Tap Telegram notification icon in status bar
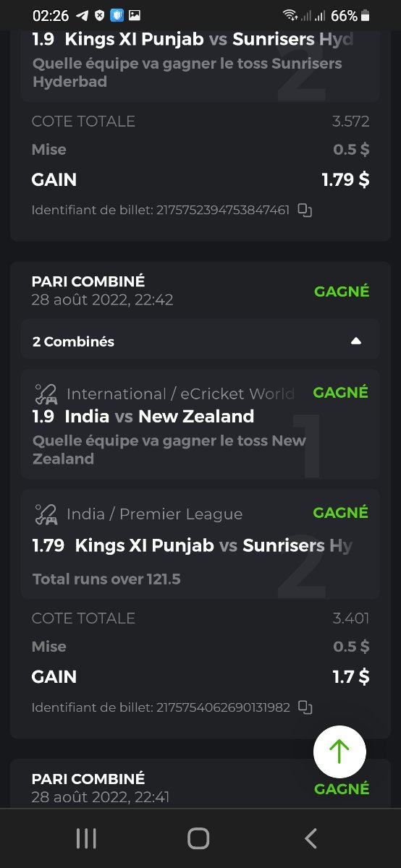Screen dimensions: 401x868 83,15
